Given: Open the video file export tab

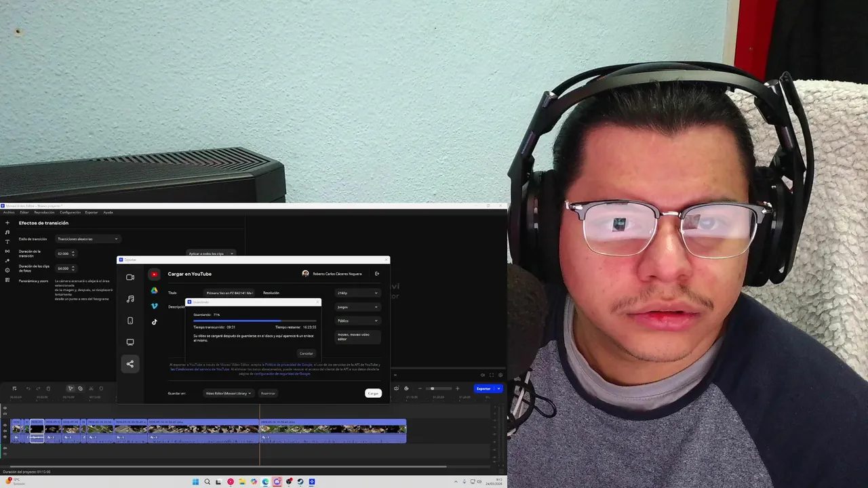Looking at the screenshot, I should 130,277.
